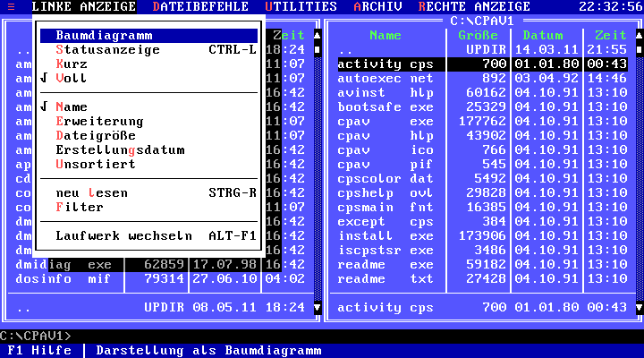The height and width of the screenshot is (358, 644).
Task: Open the Archiv menu
Action: point(377,6)
